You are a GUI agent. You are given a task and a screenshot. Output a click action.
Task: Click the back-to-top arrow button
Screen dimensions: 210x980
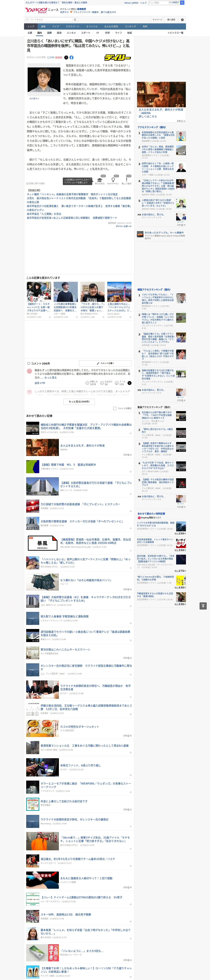point(203,606)
